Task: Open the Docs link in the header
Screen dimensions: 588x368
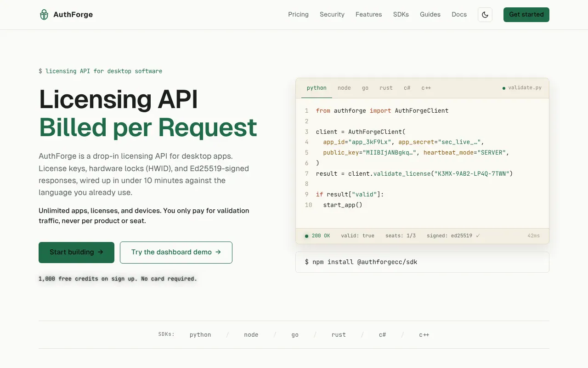Action: [x=459, y=15]
